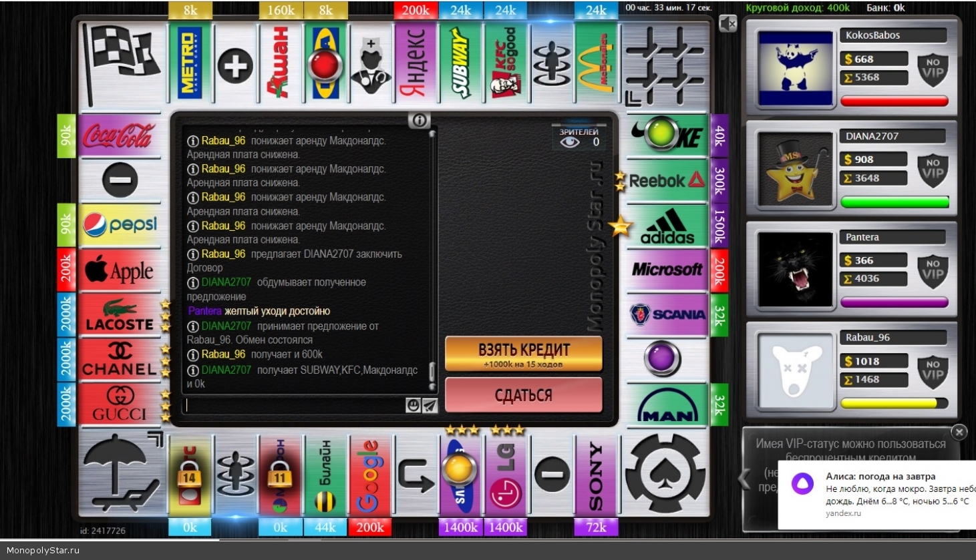Select the Apple board cell
976x560 pixels.
click(x=120, y=271)
